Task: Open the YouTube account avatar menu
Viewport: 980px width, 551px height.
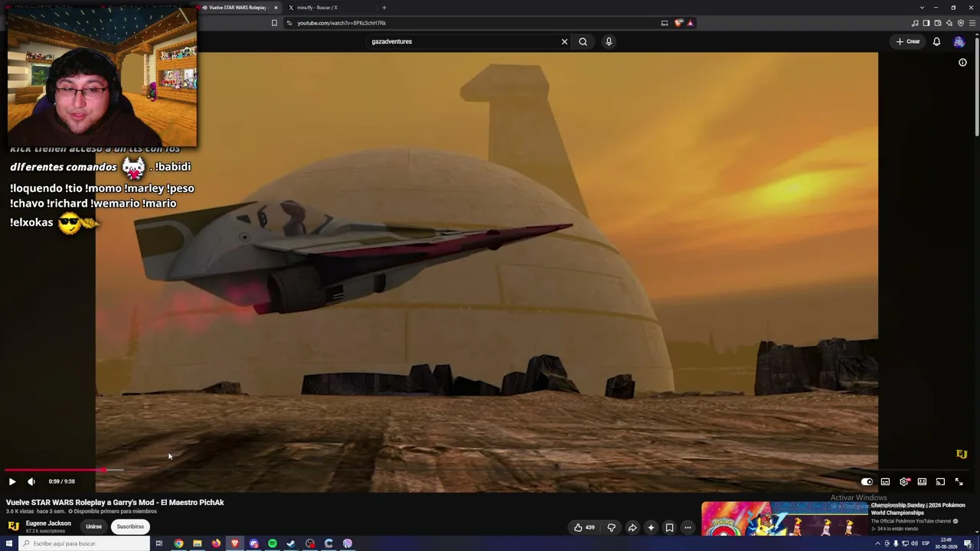Action: click(959, 41)
